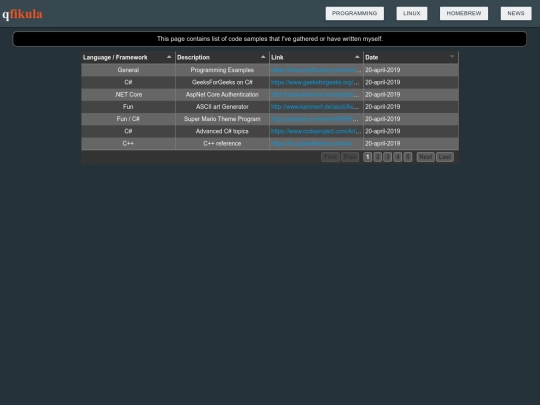Open the codeproject.com link

point(316,131)
